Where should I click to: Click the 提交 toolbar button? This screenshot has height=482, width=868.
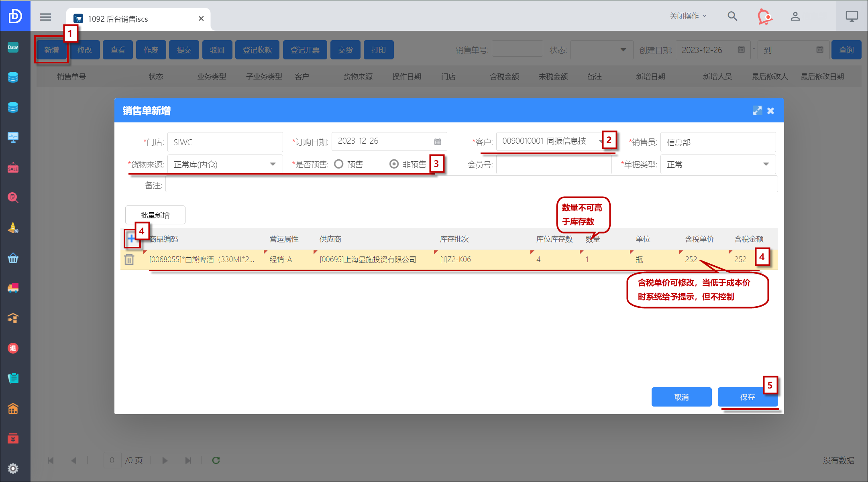coord(184,50)
